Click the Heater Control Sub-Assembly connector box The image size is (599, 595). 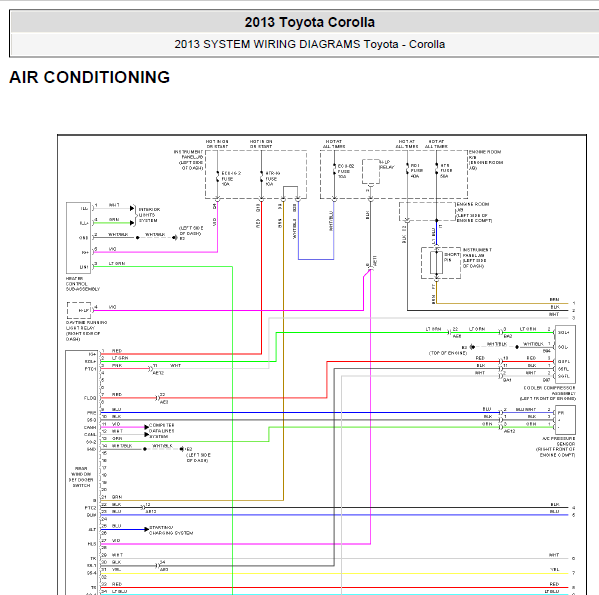[78, 238]
